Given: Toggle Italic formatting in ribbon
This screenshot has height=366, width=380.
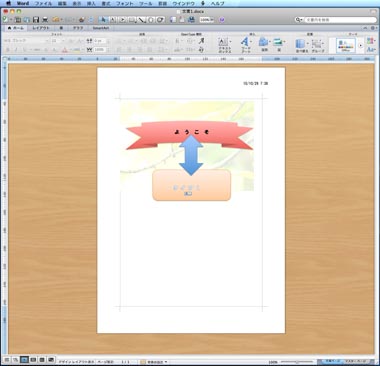Looking at the screenshot, I should [x=16, y=50].
